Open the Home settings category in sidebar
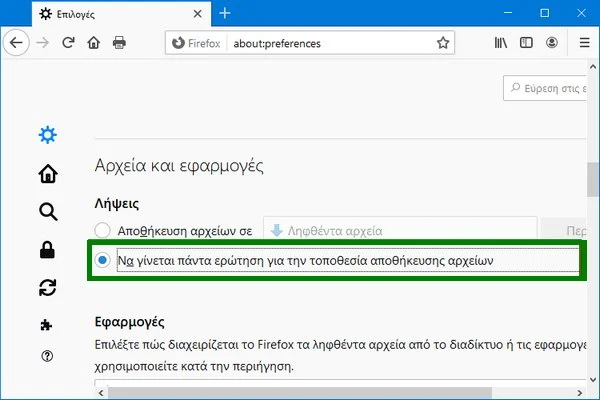The image size is (600, 400). coord(48,174)
